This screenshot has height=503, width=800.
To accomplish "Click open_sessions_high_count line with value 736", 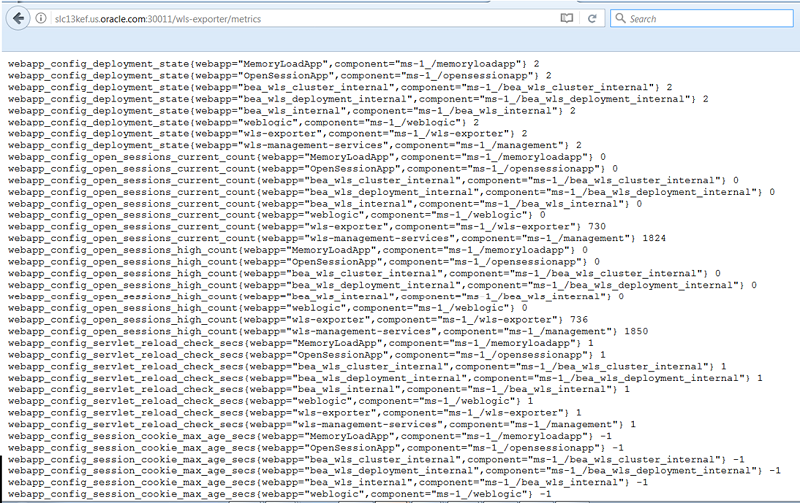I will coord(297,320).
